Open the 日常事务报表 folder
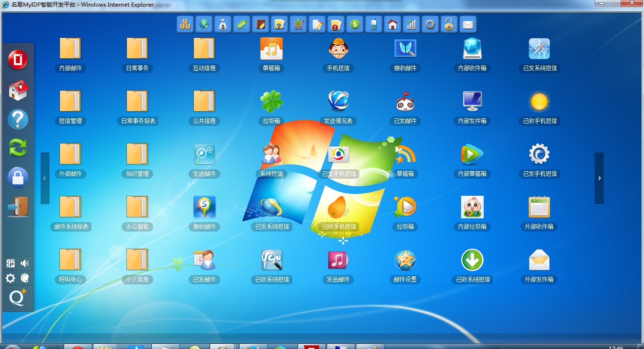 137,101
